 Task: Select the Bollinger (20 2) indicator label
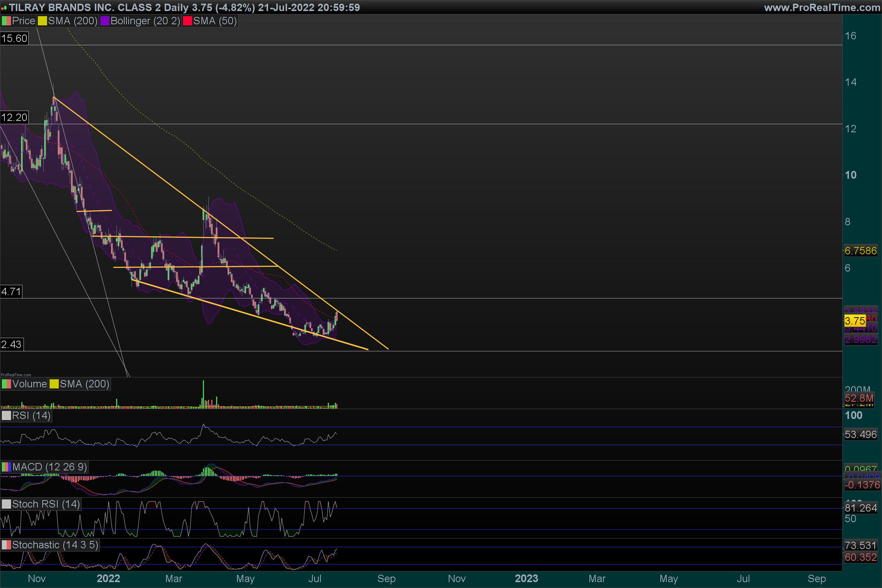click(145, 21)
